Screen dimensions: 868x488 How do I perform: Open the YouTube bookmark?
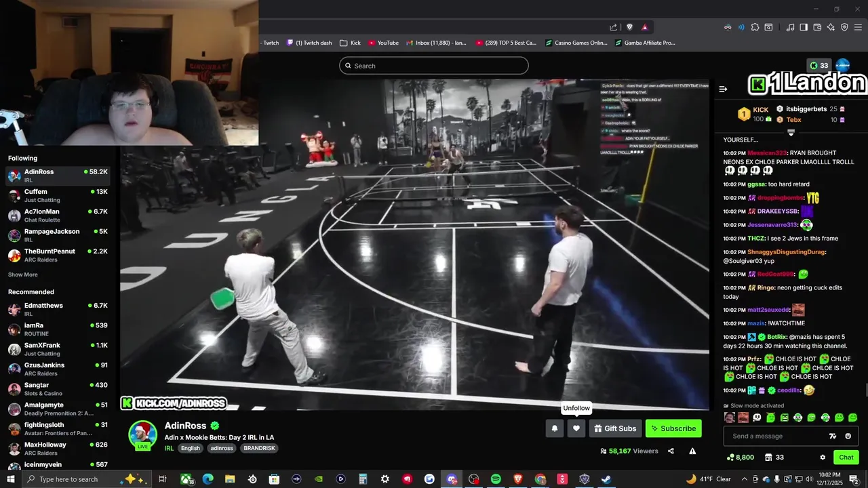click(x=384, y=43)
